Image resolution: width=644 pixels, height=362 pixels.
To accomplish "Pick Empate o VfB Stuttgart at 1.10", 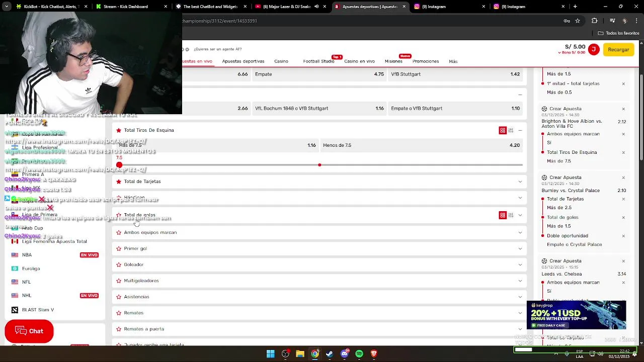I will click(x=455, y=108).
